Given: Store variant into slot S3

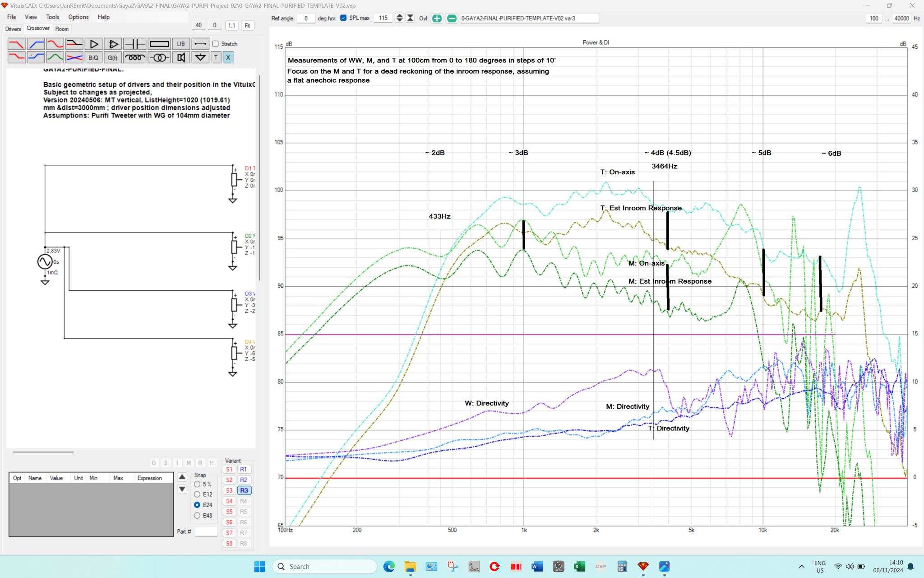Looking at the screenshot, I should tap(229, 490).
